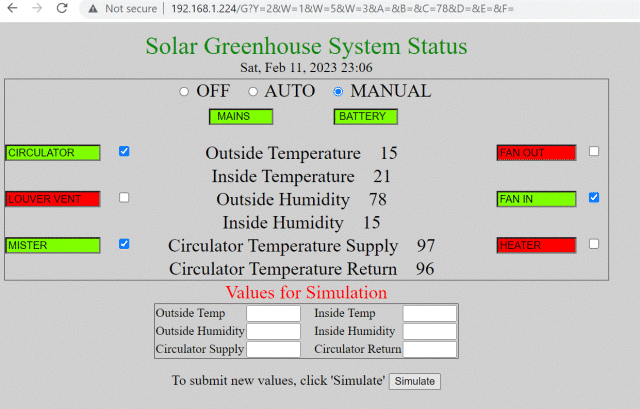Screen dimensions: 640x409
Task: Enable the HEATER checkbox
Action: [x=594, y=244]
